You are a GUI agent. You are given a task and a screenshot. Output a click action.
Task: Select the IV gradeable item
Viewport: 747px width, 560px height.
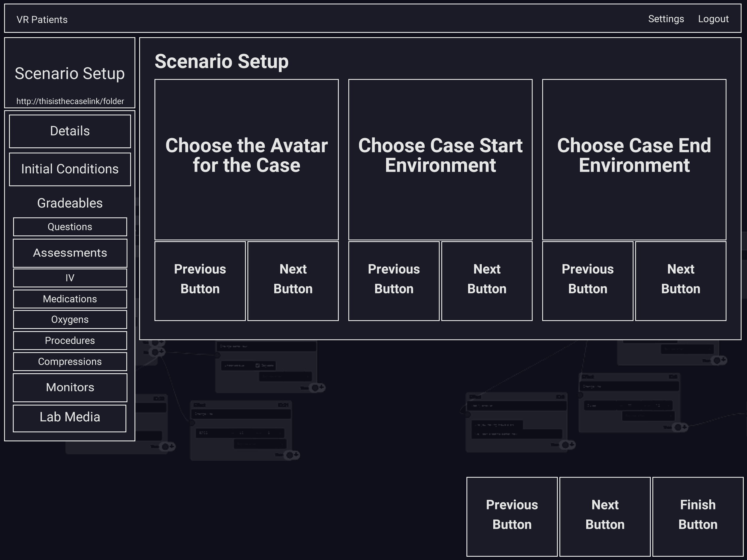70,278
